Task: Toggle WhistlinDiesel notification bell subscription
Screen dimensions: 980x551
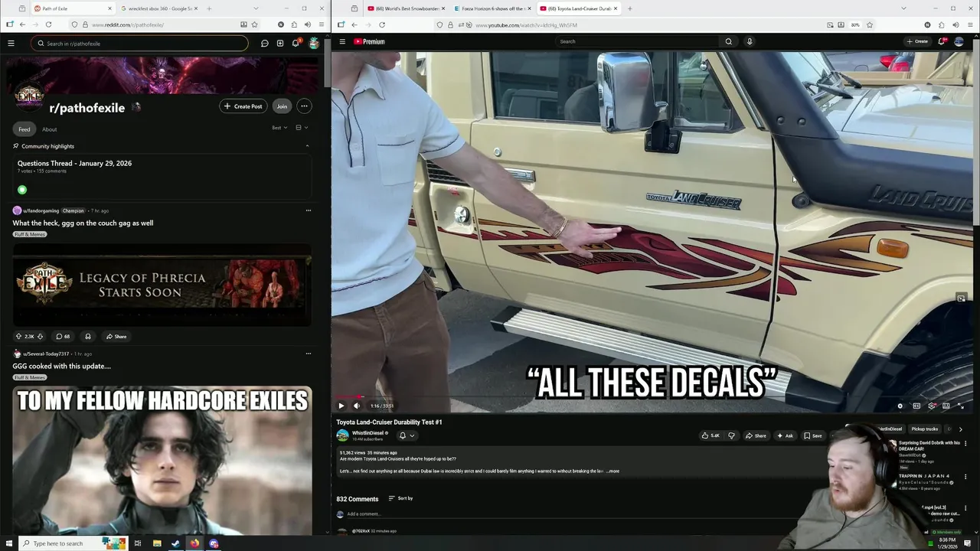Action: click(403, 435)
